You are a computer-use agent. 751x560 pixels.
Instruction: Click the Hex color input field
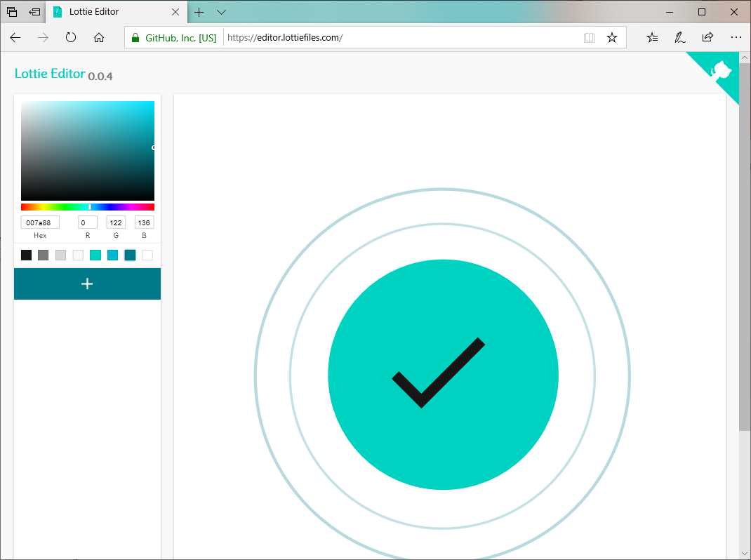click(x=40, y=222)
